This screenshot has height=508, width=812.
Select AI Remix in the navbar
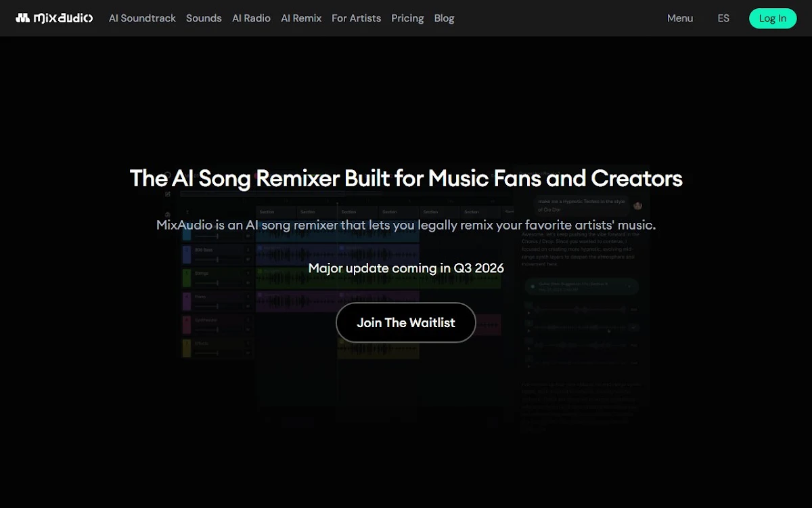301,18
